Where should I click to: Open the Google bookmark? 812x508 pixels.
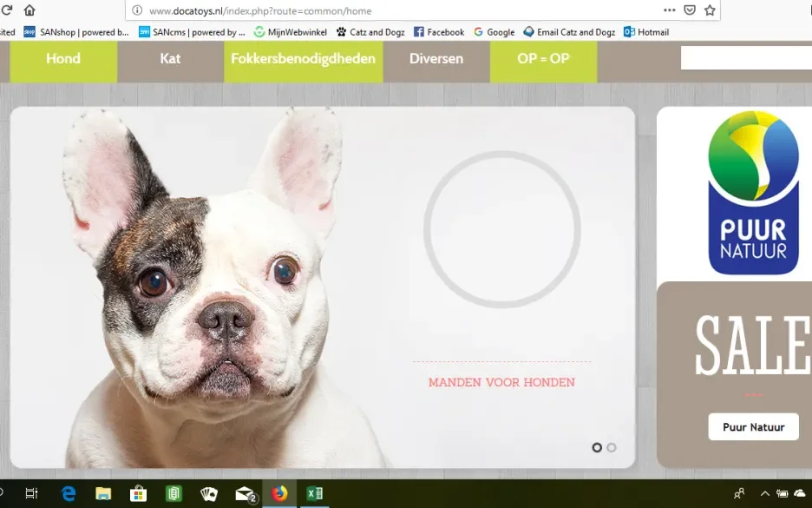click(x=494, y=32)
